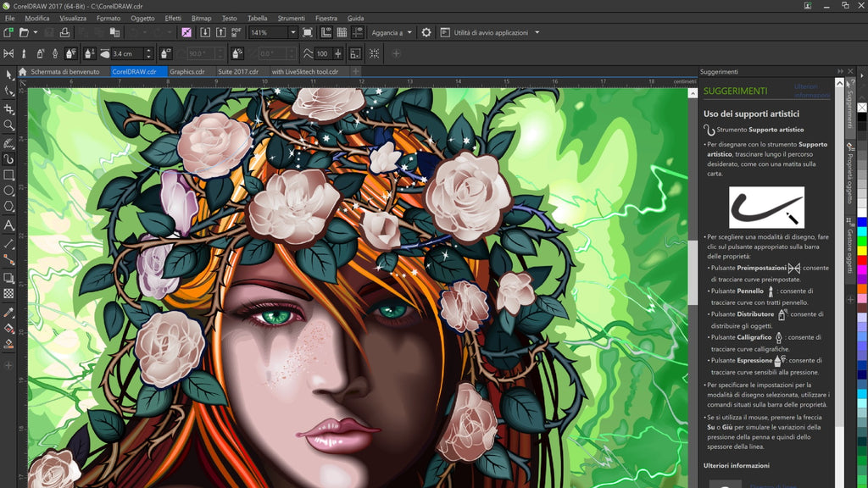Image resolution: width=868 pixels, height=488 pixels.
Task: Click the Ulteriori informazioni link at top
Action: point(811,91)
